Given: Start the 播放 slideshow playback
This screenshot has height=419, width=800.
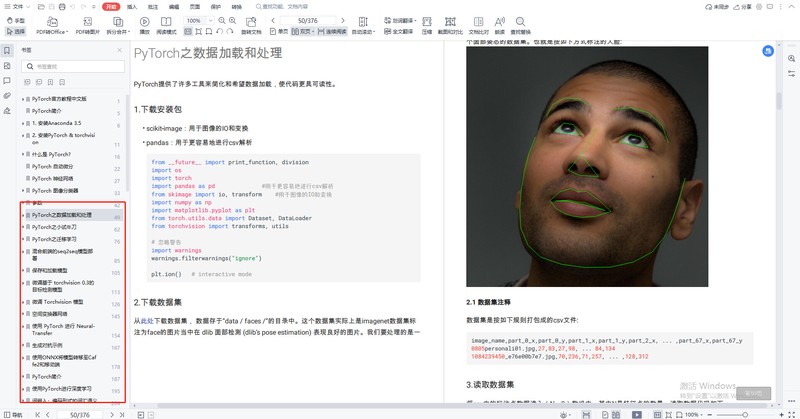Looking at the screenshot, I should [144, 26].
